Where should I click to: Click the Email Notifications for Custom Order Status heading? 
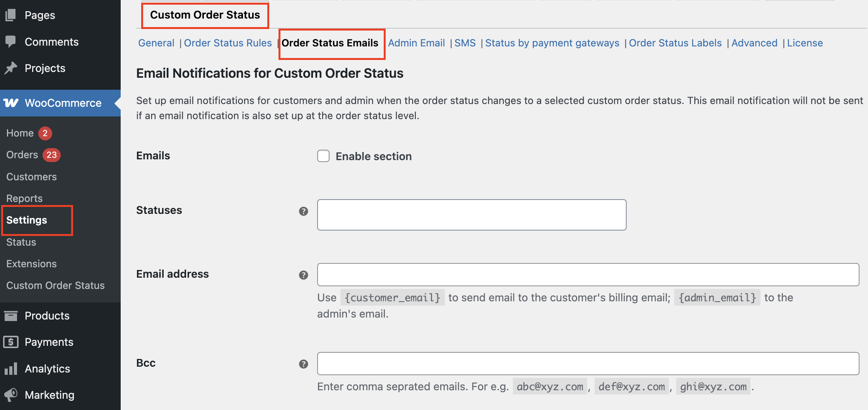pyautogui.click(x=270, y=73)
